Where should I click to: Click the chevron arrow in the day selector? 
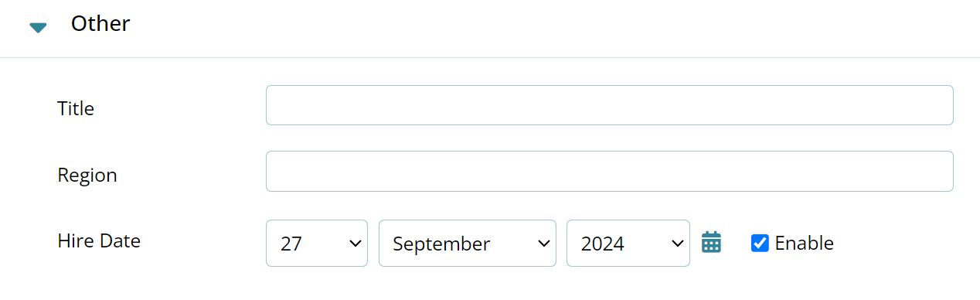[356, 244]
